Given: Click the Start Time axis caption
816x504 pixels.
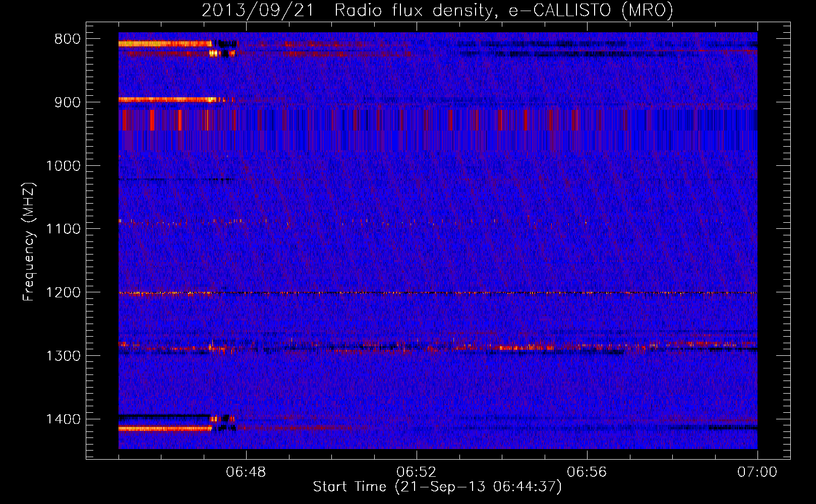Looking at the screenshot, I should (437, 487).
